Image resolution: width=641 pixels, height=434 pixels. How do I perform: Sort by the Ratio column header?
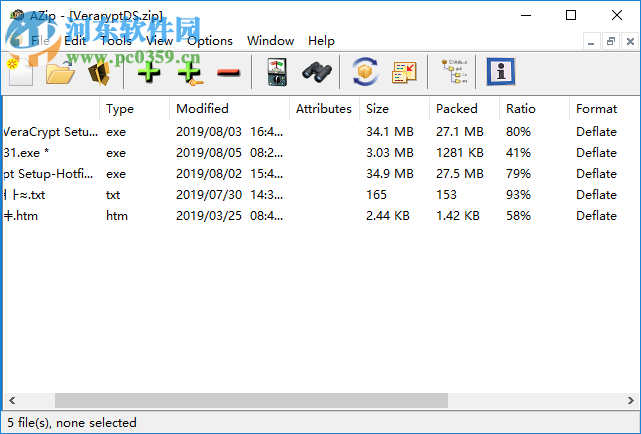[534, 109]
